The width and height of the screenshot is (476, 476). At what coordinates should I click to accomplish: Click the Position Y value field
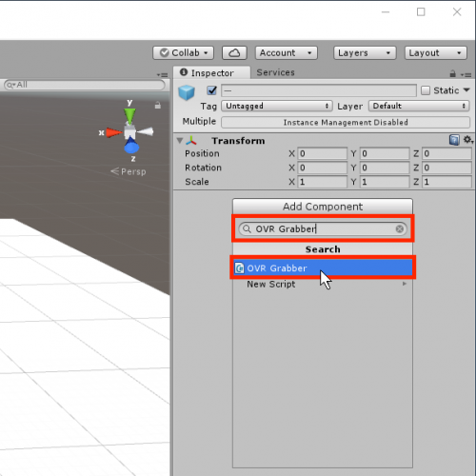(385, 153)
